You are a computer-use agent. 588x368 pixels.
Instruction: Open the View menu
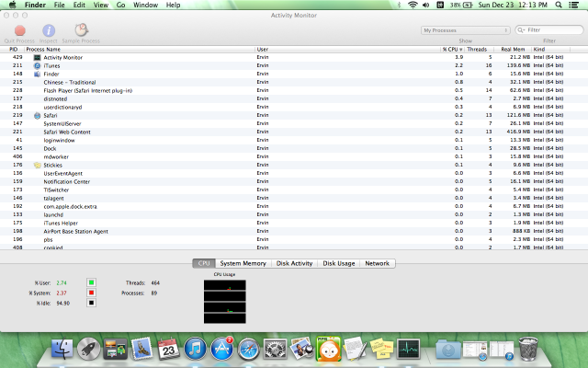101,5
